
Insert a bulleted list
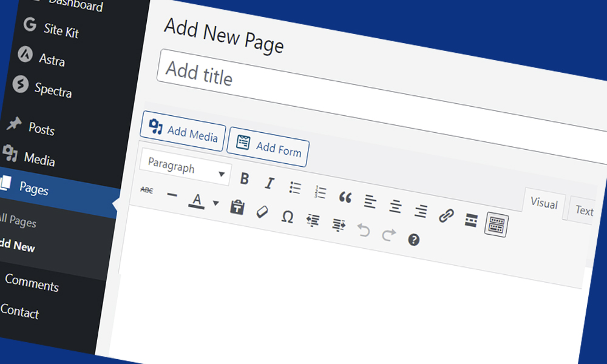pos(295,187)
